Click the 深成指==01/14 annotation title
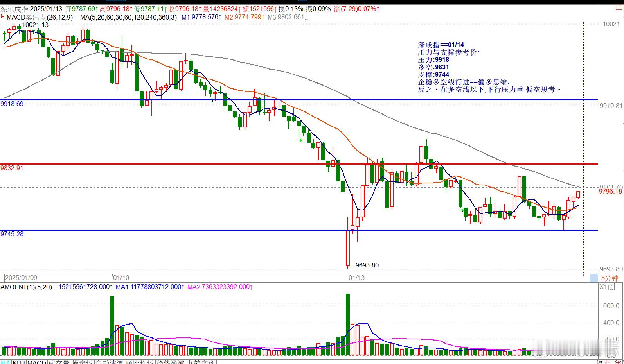Image resolution: width=624 pixels, height=364 pixels. (441, 45)
